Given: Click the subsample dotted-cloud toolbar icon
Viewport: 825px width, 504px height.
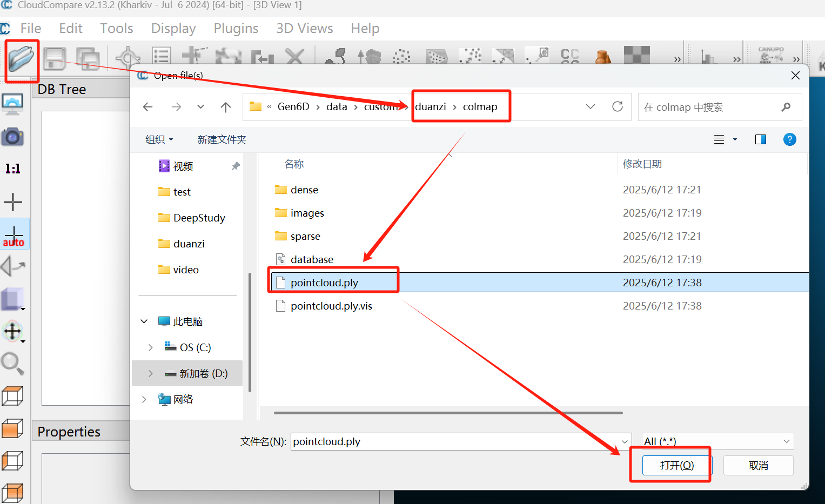Looking at the screenshot, I should click(x=401, y=56).
